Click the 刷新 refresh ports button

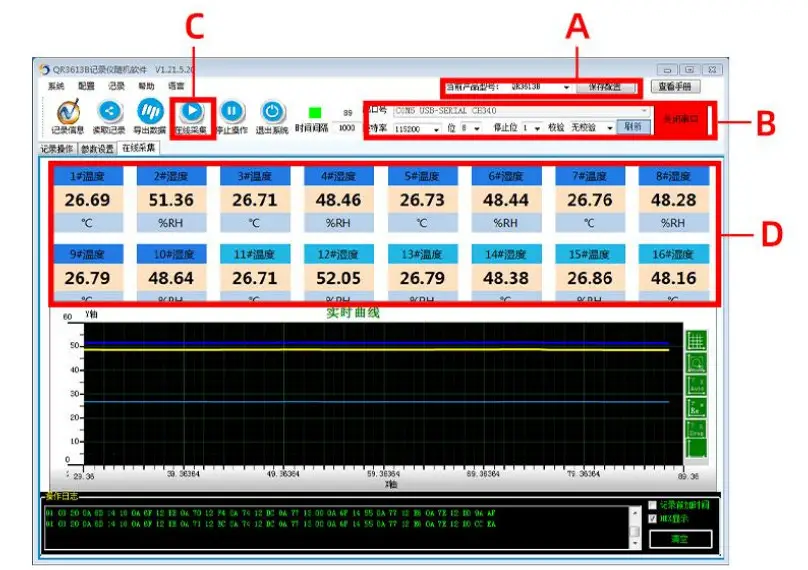633,126
